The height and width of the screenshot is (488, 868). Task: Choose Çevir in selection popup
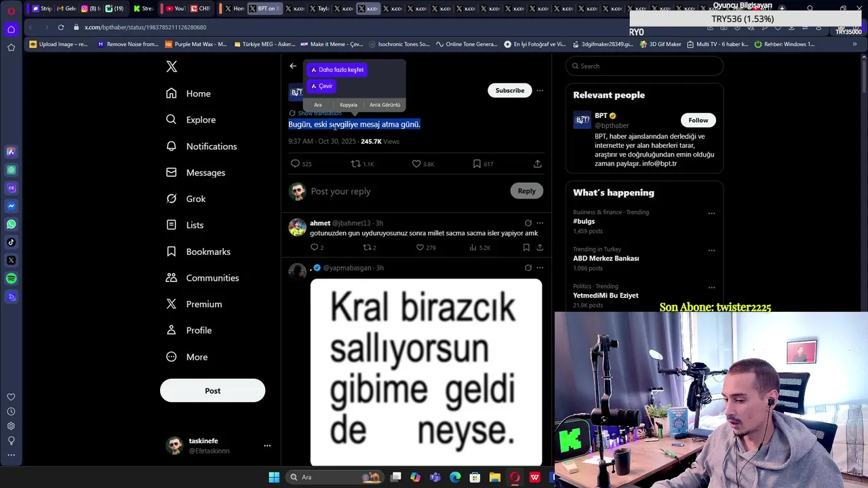click(321, 86)
